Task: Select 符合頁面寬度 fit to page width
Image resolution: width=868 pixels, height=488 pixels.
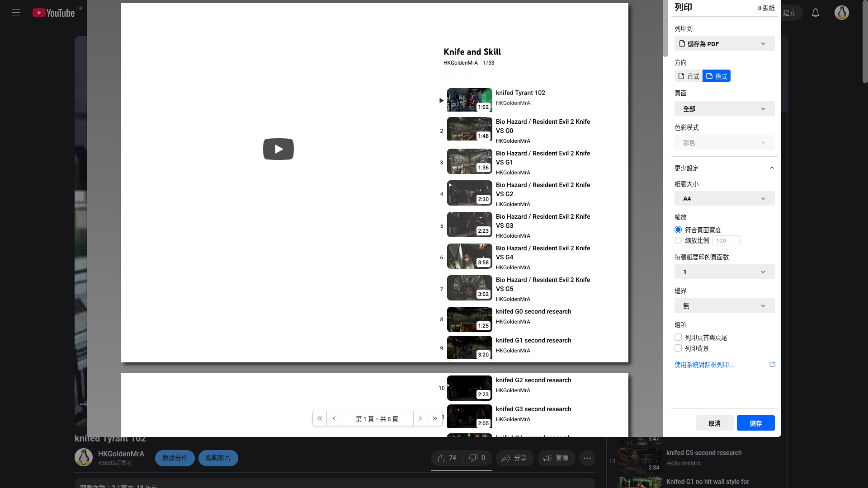Action: tap(678, 230)
